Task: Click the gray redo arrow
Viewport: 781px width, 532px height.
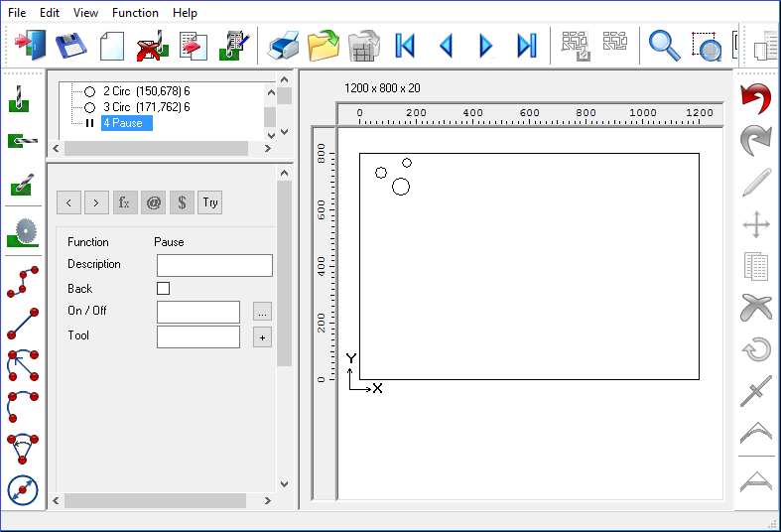Action: tap(755, 141)
